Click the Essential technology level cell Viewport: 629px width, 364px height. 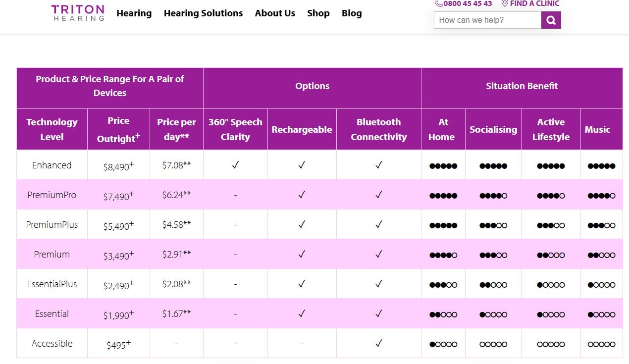point(52,313)
